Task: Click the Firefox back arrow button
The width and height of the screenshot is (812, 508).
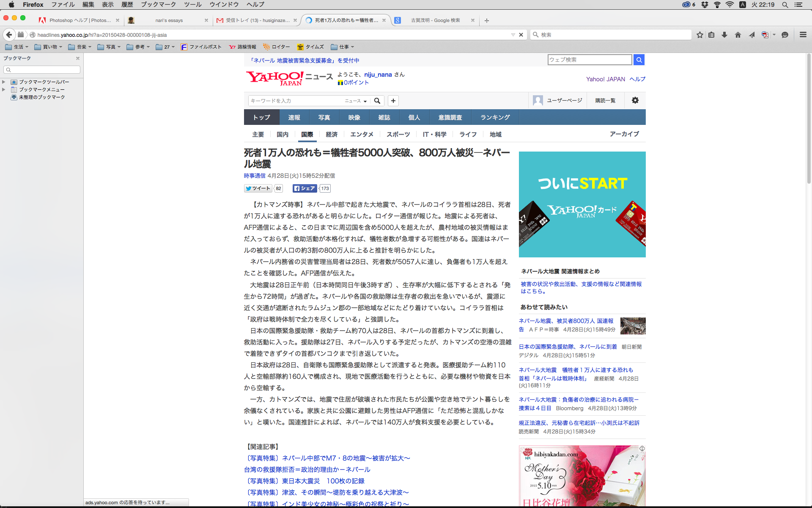Action: (x=9, y=35)
